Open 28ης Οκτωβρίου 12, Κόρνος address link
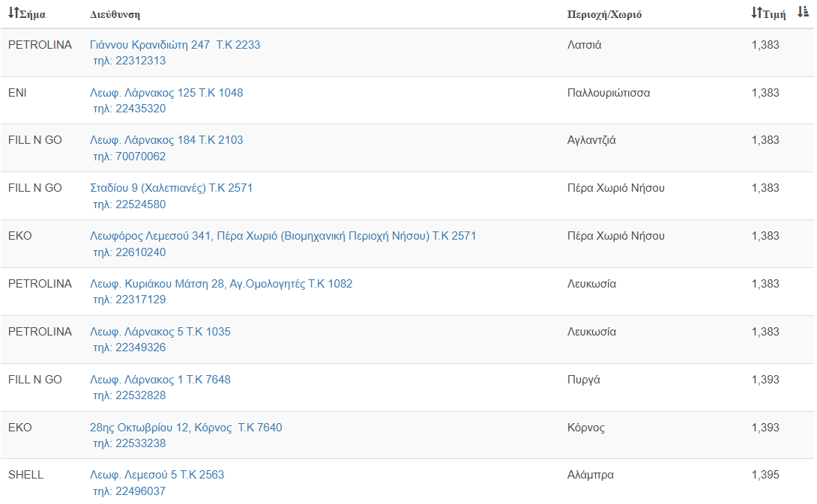Image resolution: width=817 pixels, height=504 pixels. click(186, 428)
